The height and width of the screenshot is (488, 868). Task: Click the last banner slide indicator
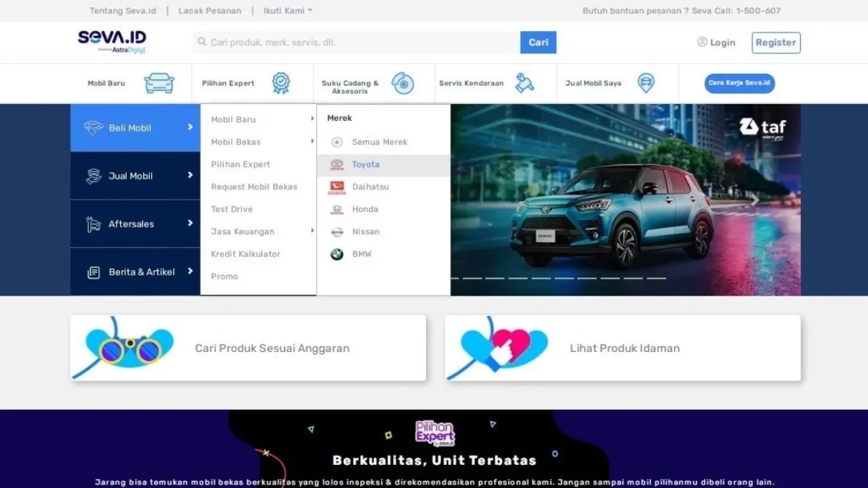657,278
